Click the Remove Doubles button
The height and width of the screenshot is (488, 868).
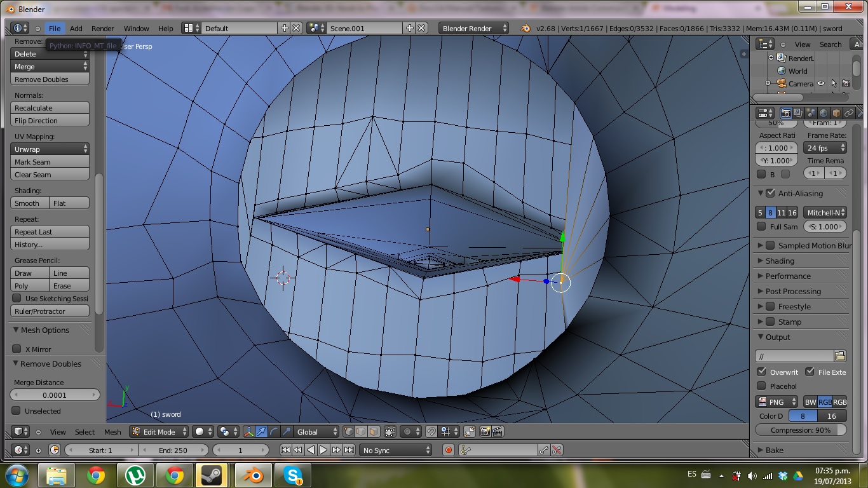click(x=50, y=79)
